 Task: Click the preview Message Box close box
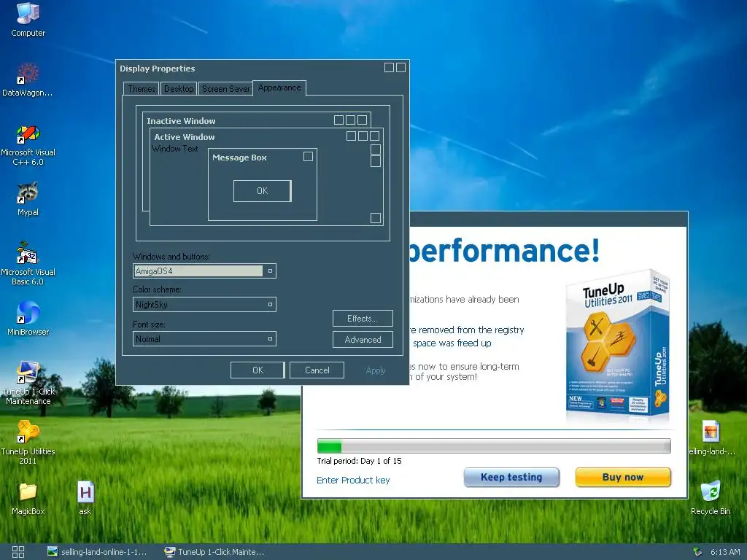(309, 156)
